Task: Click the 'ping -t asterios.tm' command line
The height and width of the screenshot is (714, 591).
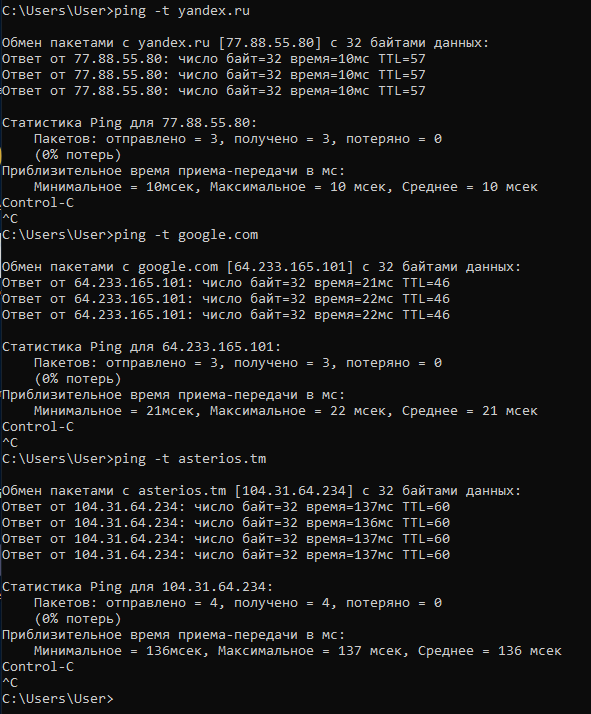Action: [x=134, y=459]
